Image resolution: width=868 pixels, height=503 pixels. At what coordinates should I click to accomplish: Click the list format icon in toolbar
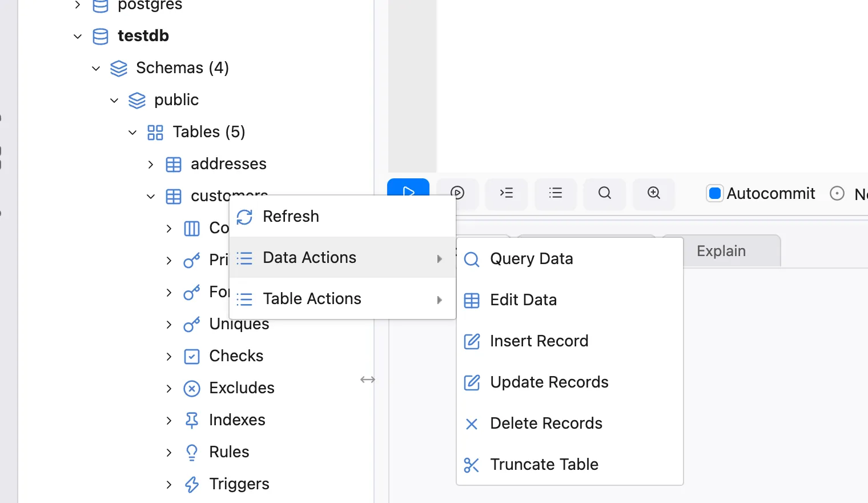coord(556,193)
